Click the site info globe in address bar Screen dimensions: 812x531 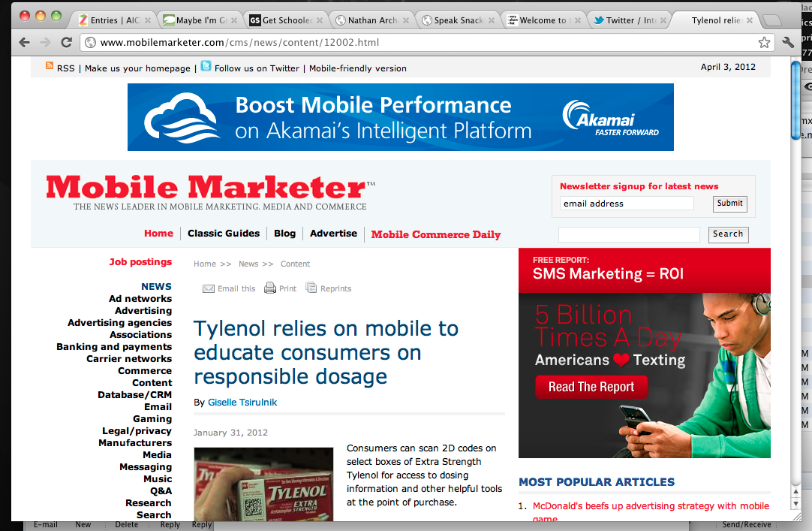click(91, 43)
